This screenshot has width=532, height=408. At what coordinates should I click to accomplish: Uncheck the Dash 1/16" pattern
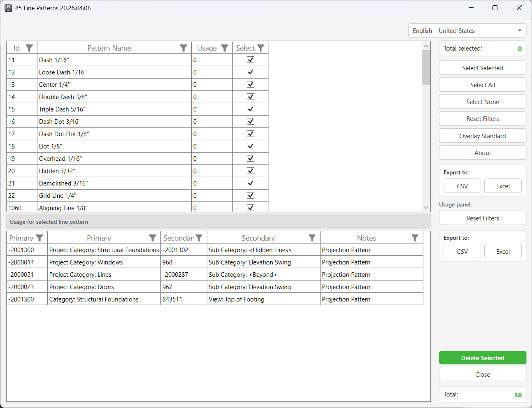[250, 60]
